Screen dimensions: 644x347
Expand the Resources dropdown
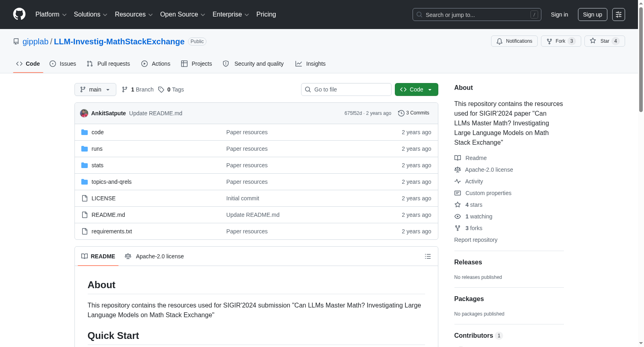[134, 15]
